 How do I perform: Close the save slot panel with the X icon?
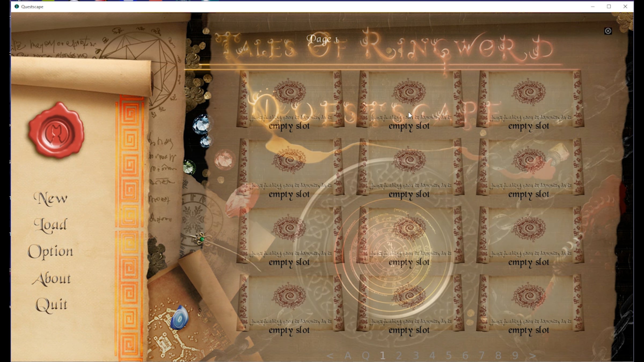pos(608,31)
